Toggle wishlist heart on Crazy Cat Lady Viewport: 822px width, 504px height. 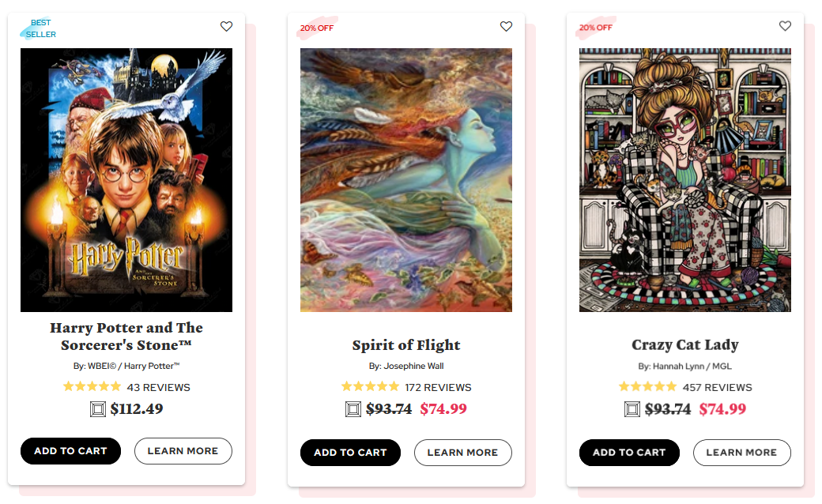coord(785,25)
